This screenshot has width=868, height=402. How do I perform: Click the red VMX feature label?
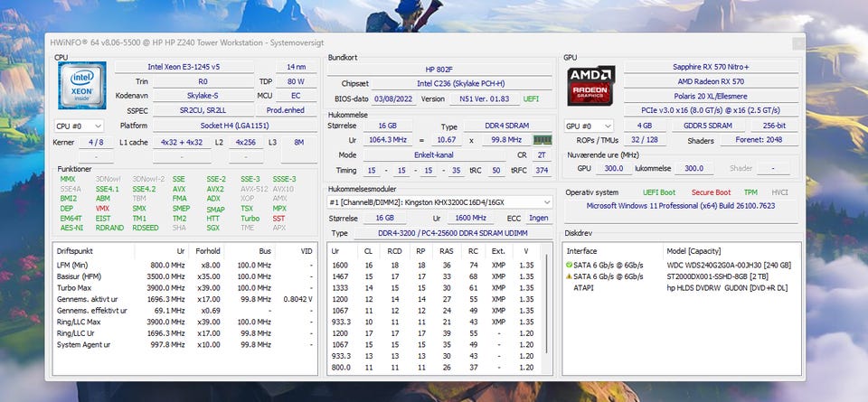click(102, 209)
